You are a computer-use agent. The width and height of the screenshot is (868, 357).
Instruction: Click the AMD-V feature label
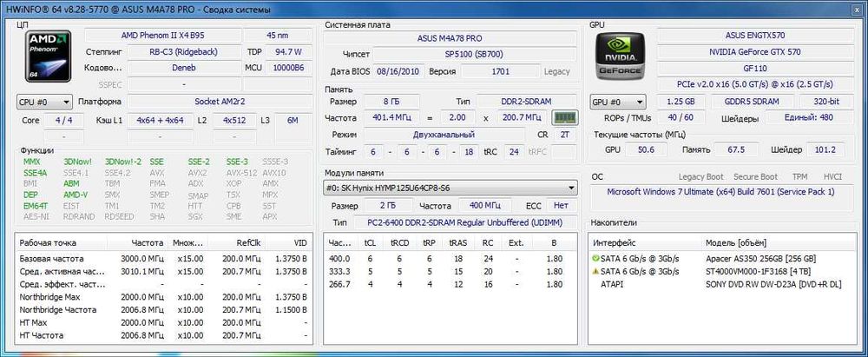(75, 195)
